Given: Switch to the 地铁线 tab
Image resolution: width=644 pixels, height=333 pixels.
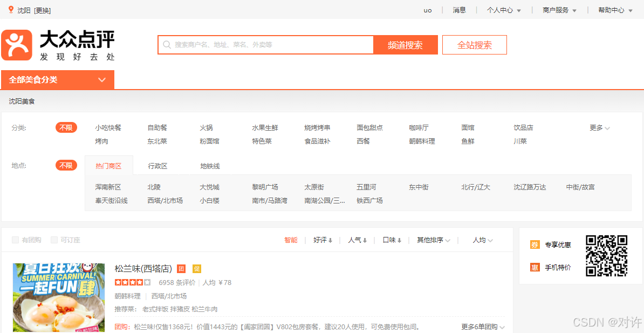Looking at the screenshot, I should [x=210, y=166].
